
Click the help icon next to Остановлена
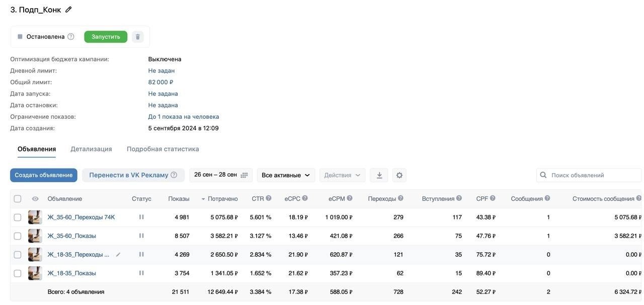pos(71,37)
